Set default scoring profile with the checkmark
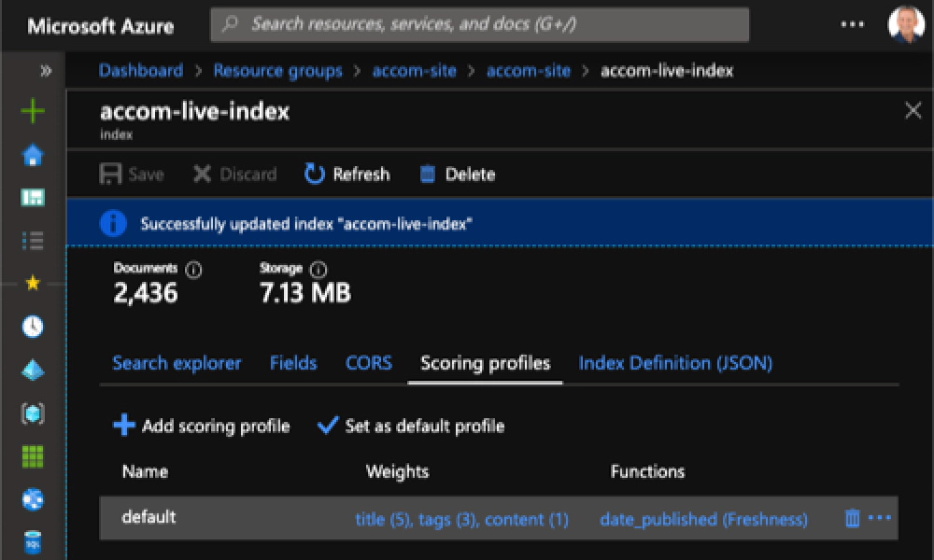The height and width of the screenshot is (560, 934). pos(329,426)
